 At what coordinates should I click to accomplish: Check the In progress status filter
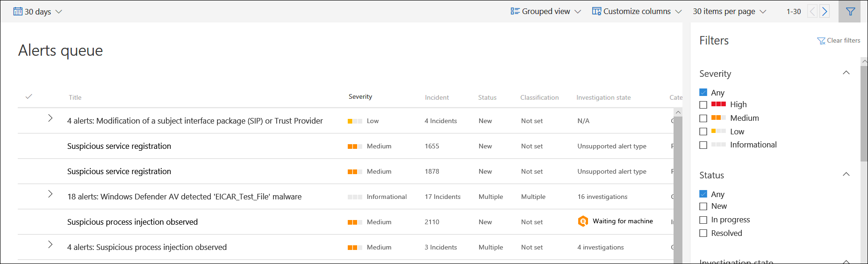[703, 220]
